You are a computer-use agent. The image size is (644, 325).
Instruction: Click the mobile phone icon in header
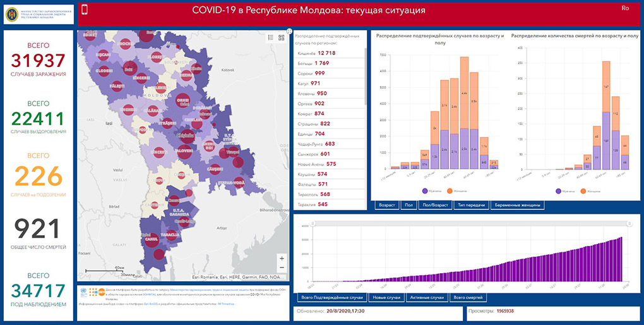[x=85, y=9]
